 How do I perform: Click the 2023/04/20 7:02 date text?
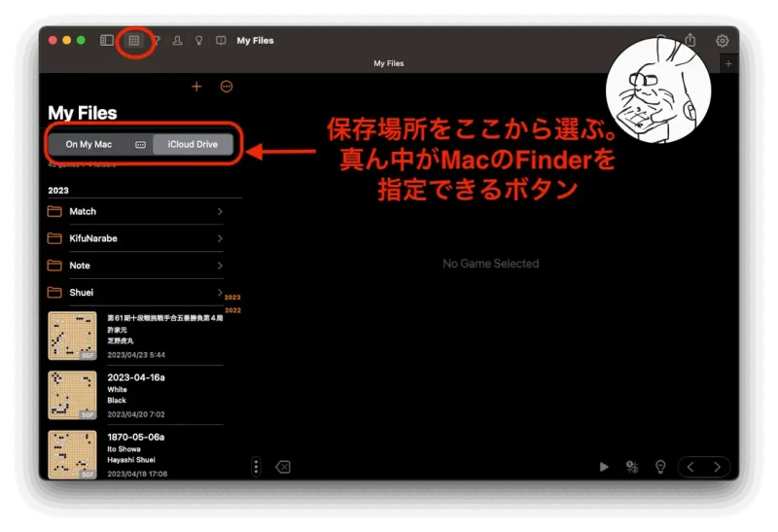(136, 414)
